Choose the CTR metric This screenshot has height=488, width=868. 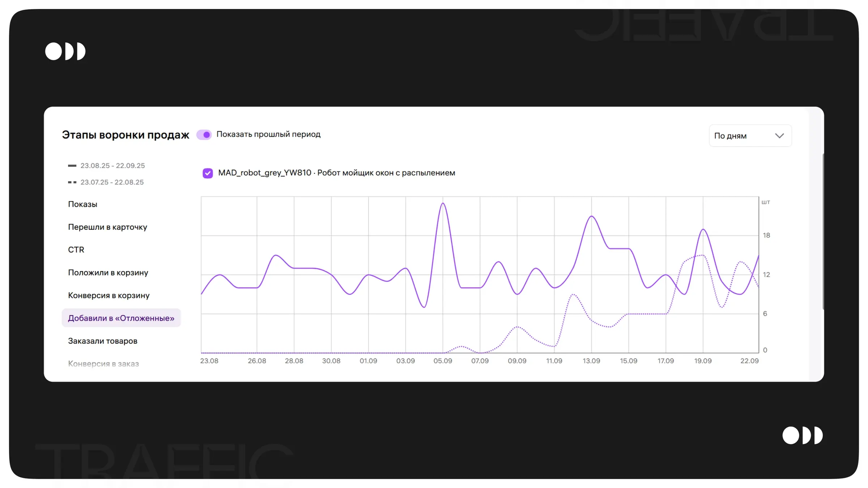pos(76,250)
